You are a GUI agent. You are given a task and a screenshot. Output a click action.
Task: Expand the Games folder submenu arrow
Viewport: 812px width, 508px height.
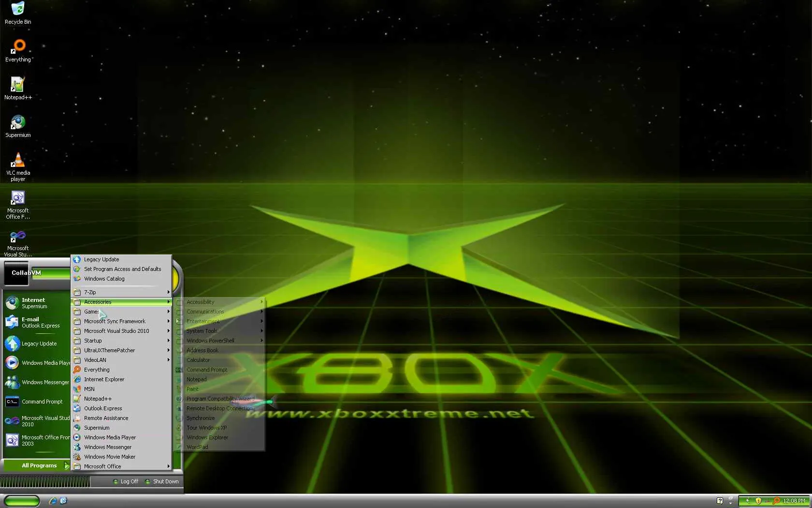(168, 312)
